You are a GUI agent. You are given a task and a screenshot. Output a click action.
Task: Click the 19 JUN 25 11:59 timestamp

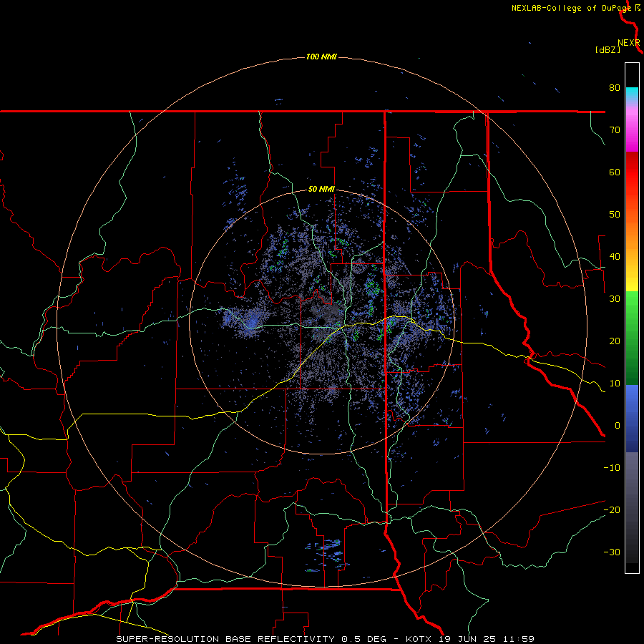click(x=487, y=639)
